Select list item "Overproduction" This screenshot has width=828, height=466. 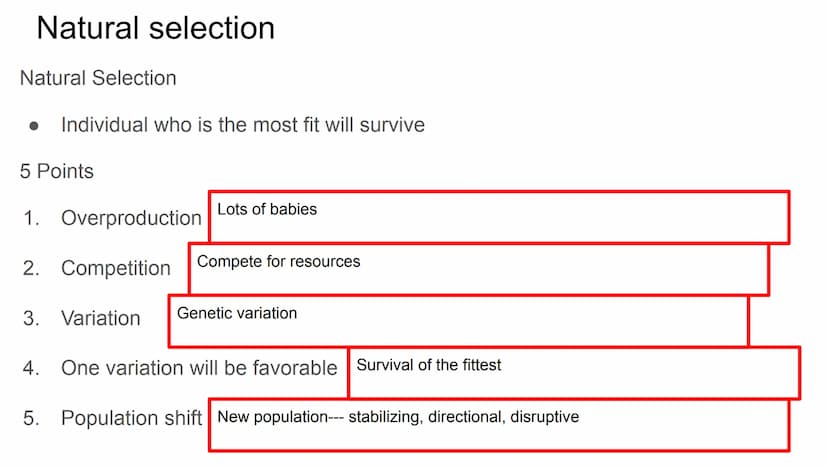(x=131, y=218)
